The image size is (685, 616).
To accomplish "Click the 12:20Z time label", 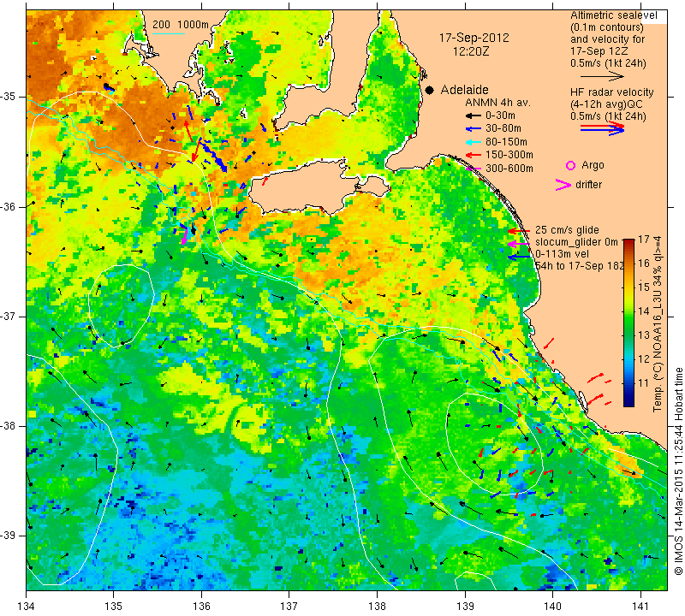I will pos(471,51).
